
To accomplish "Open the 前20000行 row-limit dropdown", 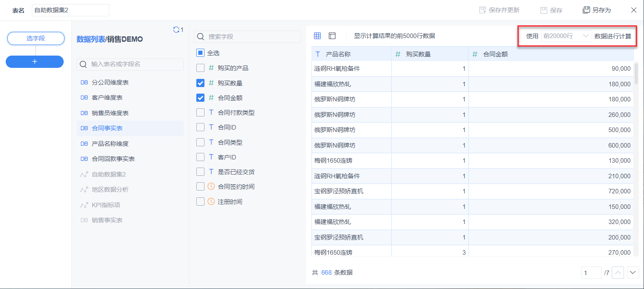I will click(566, 36).
